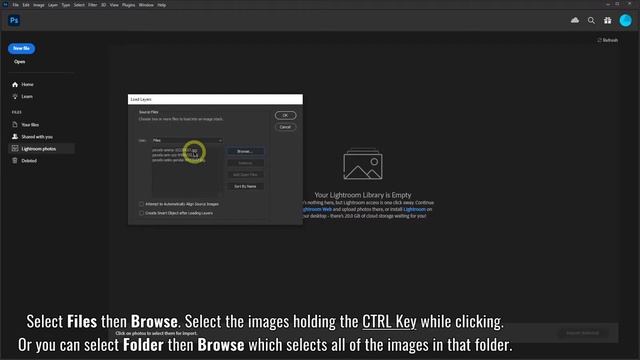Click Cancel in Load Layers dialog
This screenshot has height=360, width=640.
click(285, 127)
